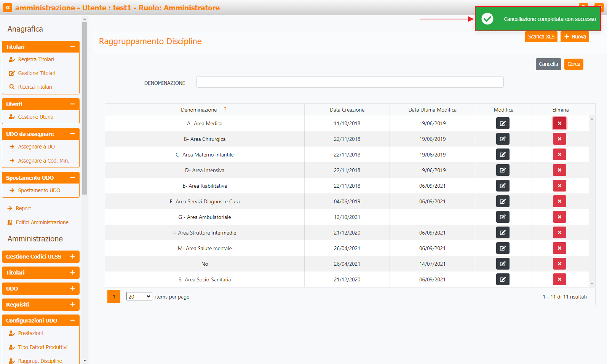This screenshot has height=364, width=607.
Task: Open Registra Titolari in sidebar
Action: pyautogui.click(x=36, y=59)
